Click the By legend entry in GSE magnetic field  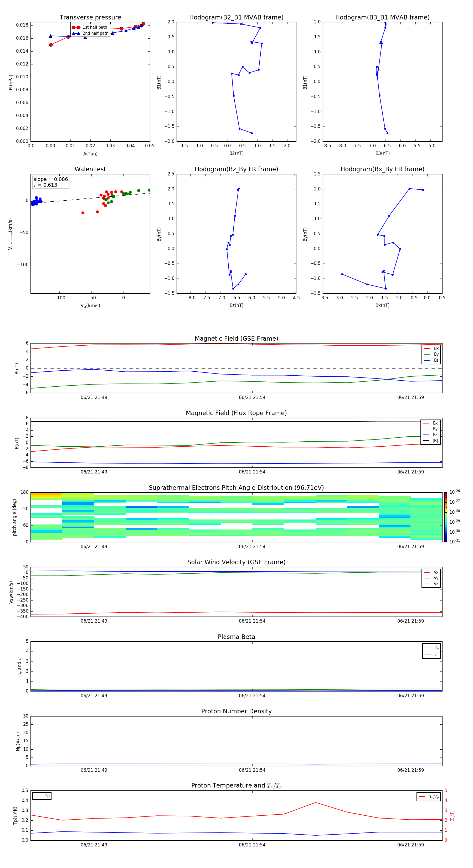click(x=431, y=354)
